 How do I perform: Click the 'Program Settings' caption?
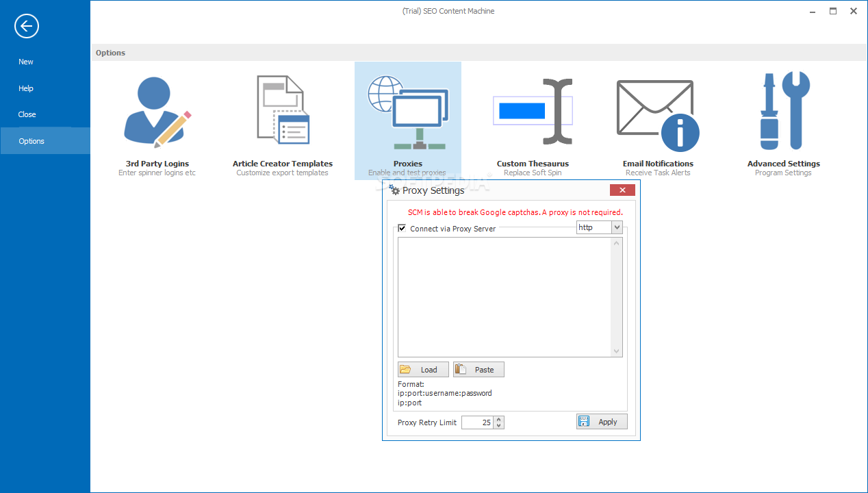[783, 173]
